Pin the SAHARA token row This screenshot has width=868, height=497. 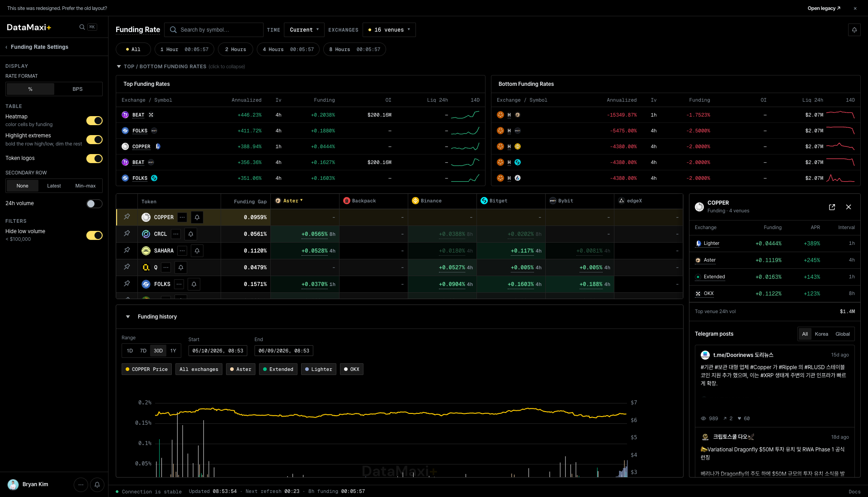point(127,250)
